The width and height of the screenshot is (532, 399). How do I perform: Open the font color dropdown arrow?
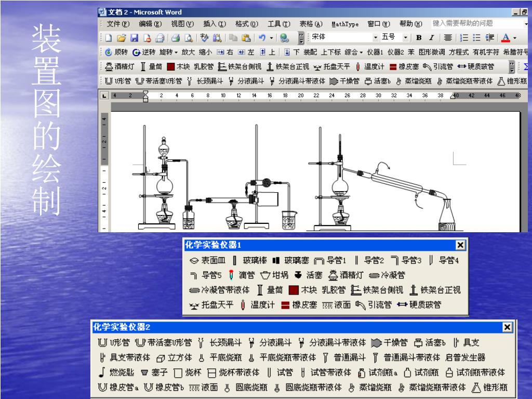[515, 37]
